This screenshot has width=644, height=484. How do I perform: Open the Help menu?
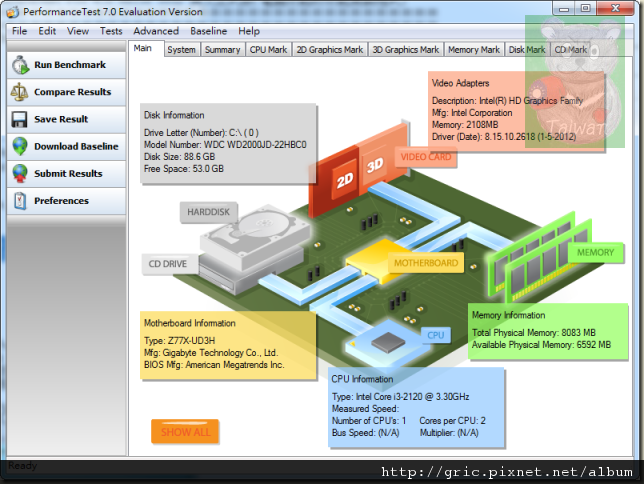pyautogui.click(x=248, y=31)
